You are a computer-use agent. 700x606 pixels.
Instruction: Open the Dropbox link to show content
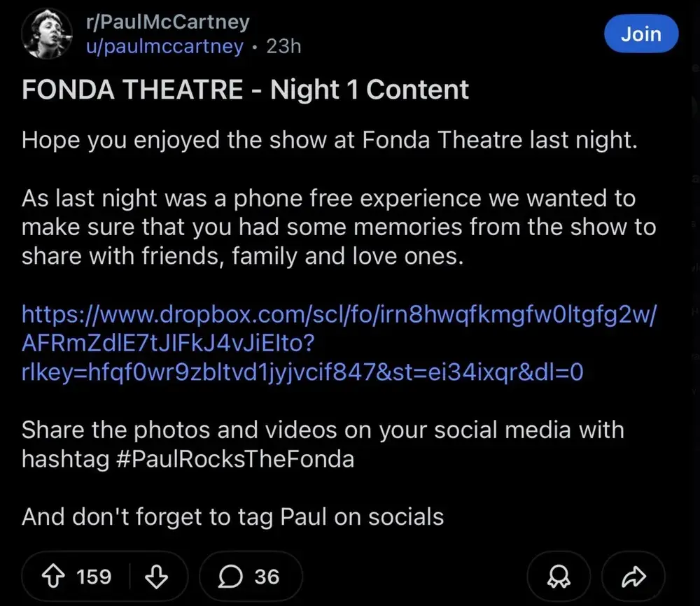coord(339,314)
